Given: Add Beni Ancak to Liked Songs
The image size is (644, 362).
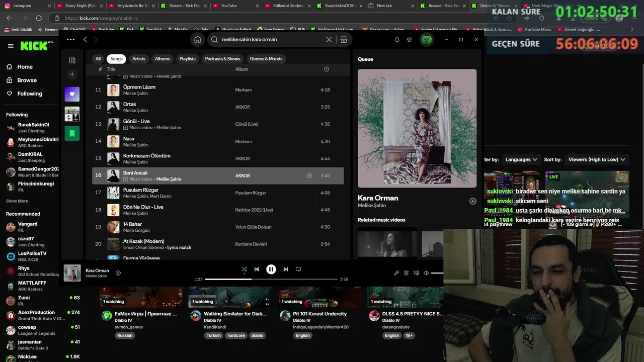Looking at the screenshot, I should (x=309, y=176).
